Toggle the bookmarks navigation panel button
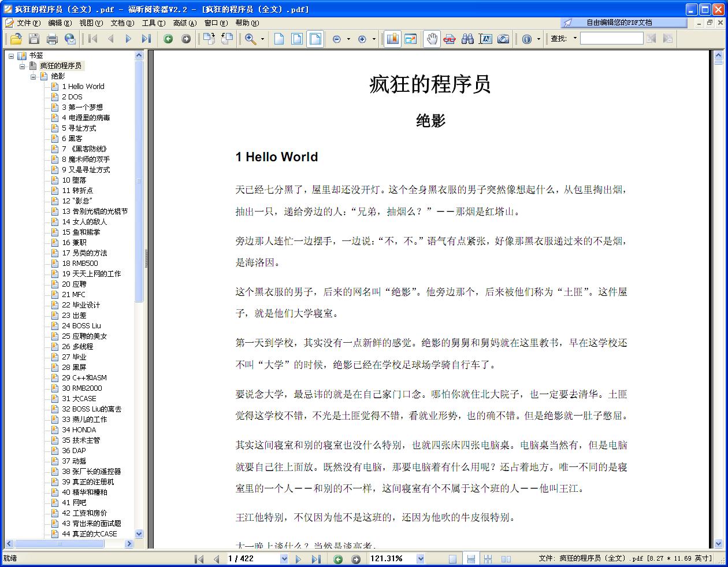 (x=393, y=39)
